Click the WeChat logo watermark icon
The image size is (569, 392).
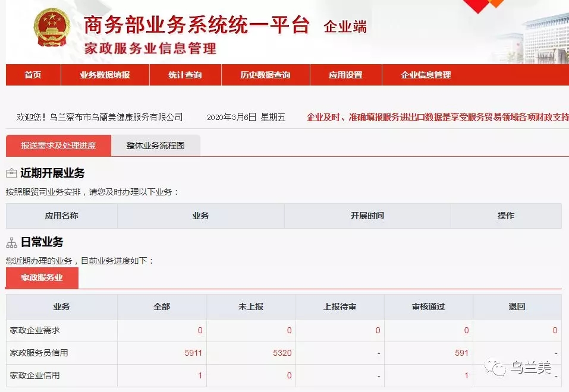(x=494, y=368)
